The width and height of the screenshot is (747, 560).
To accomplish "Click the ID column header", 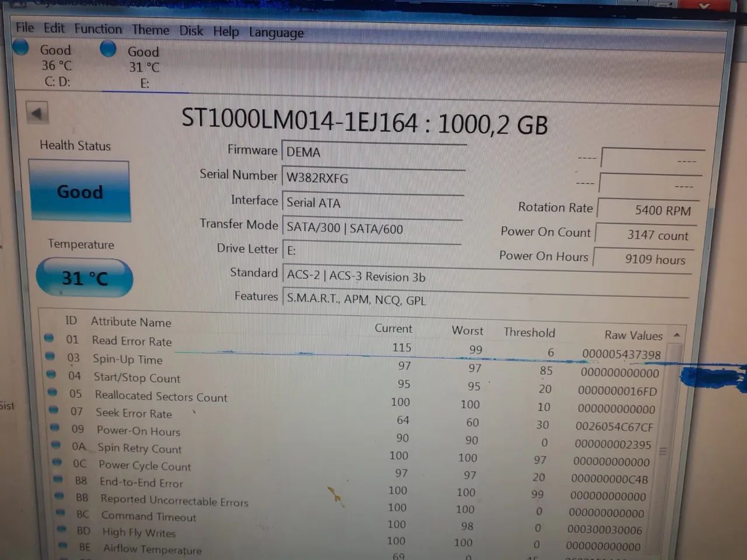I will [x=71, y=320].
